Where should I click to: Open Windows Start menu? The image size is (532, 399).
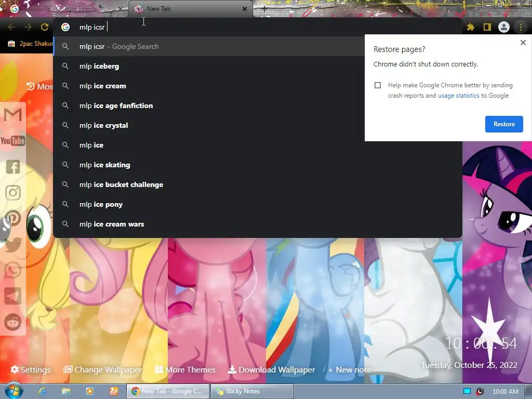coord(14,391)
